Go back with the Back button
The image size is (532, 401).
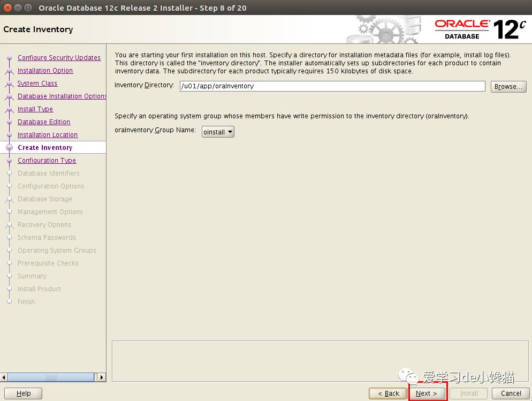[x=388, y=393]
